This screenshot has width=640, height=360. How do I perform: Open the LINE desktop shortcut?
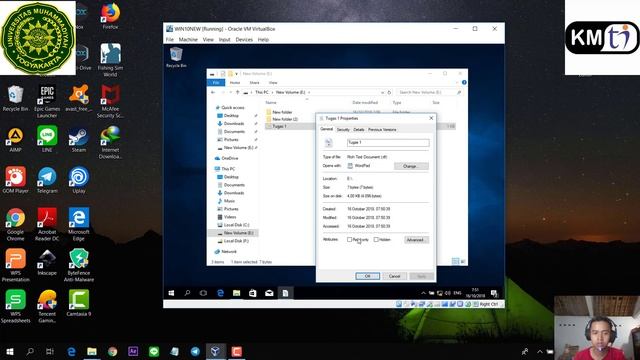[x=47, y=139]
